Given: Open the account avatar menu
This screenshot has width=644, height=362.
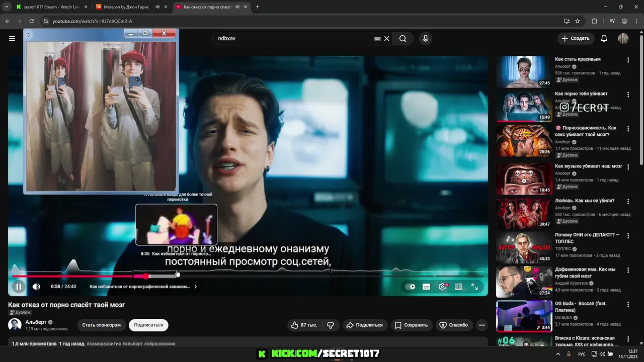Looking at the screenshot, I should pos(623,39).
